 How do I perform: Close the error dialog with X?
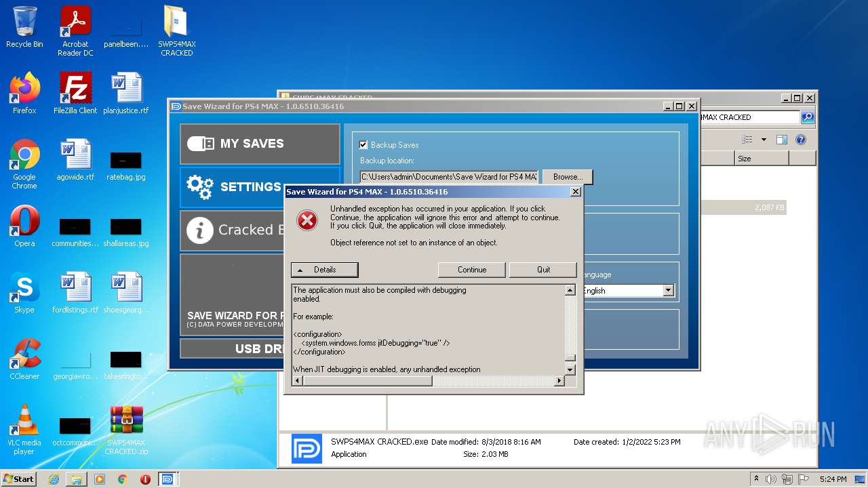(576, 192)
